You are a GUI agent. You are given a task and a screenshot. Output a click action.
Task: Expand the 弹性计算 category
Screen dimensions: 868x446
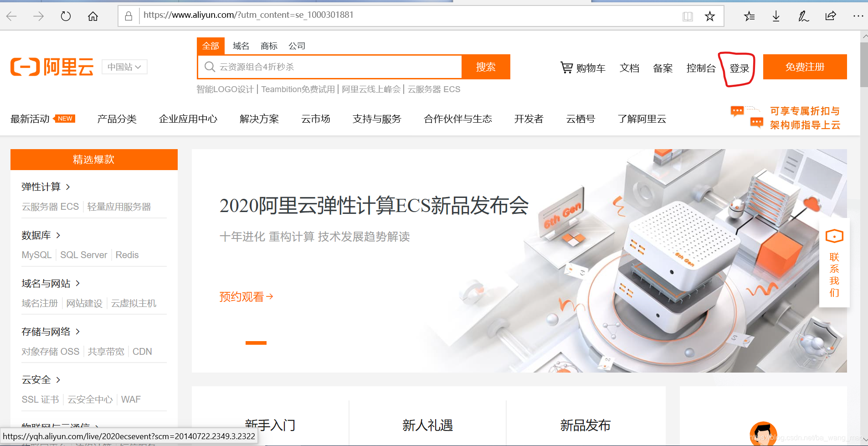(46, 187)
